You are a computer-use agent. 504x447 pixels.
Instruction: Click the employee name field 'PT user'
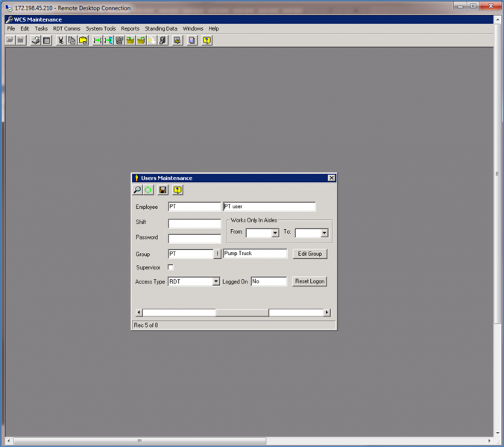point(269,207)
